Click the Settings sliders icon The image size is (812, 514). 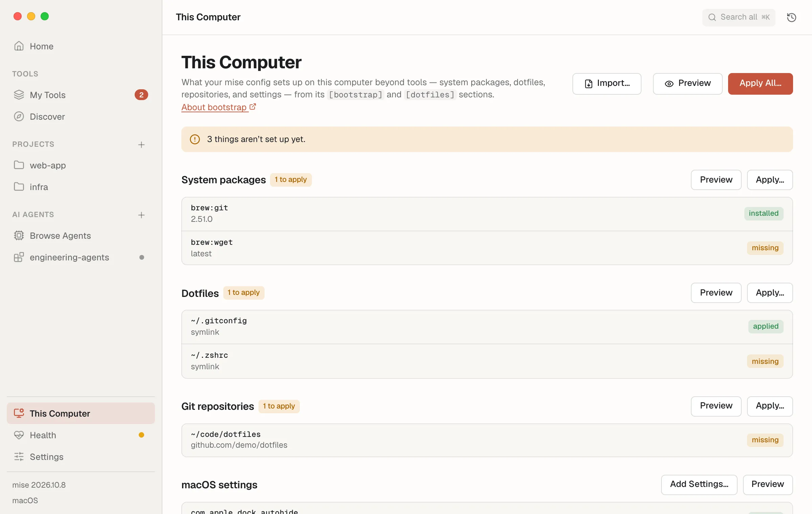coord(19,457)
